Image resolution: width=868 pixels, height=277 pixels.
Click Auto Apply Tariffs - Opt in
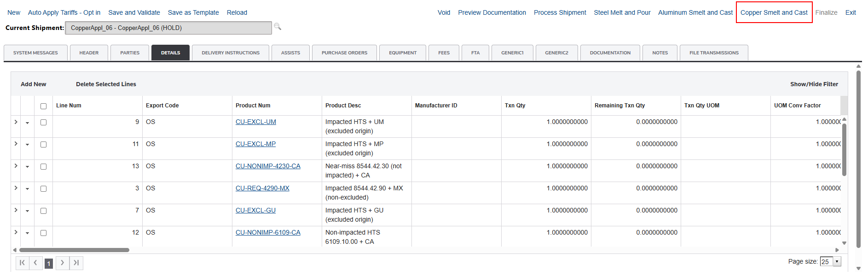click(64, 12)
